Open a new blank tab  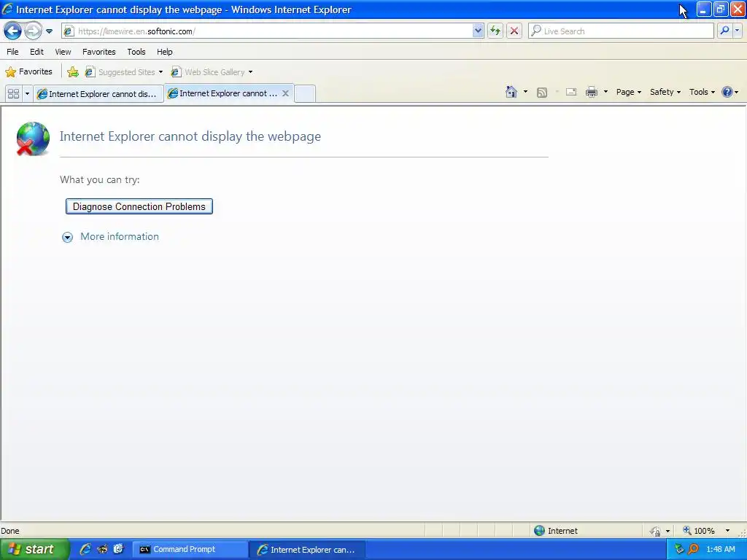pos(305,93)
